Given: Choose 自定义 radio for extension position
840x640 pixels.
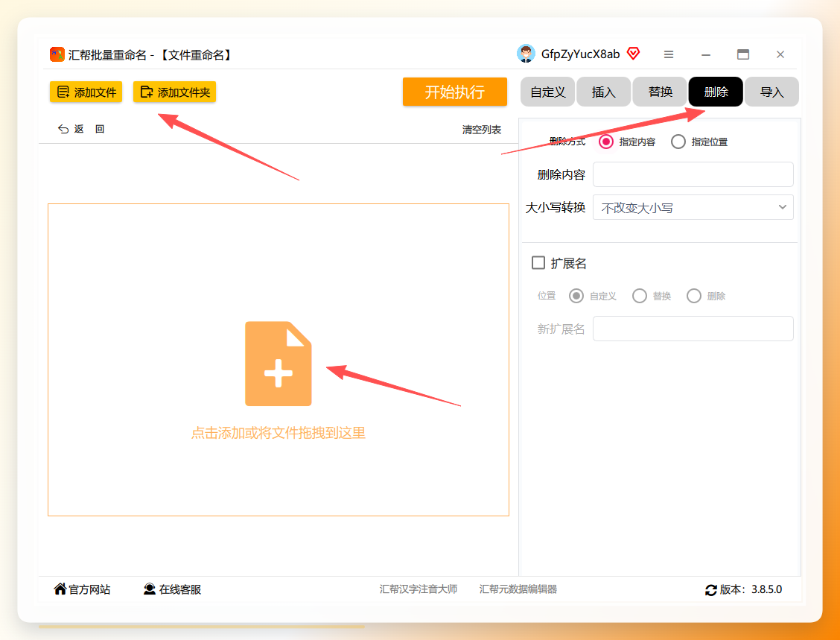Looking at the screenshot, I should (576, 296).
